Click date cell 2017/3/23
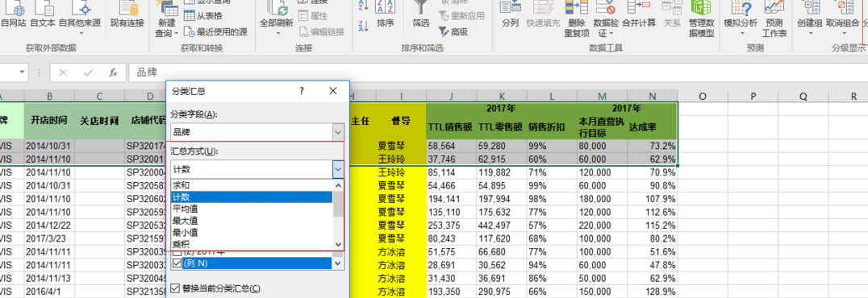This screenshot has width=868, height=298. (49, 238)
